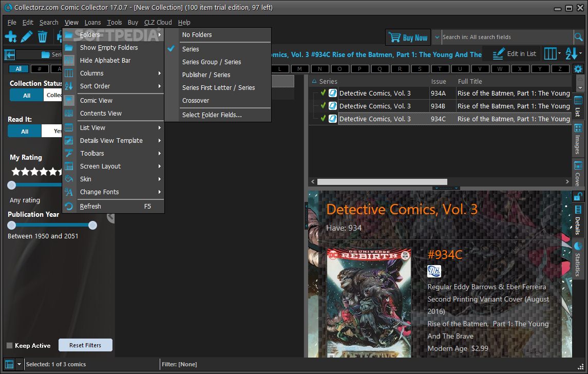Toggle Show Empty Folders menu item

click(x=113, y=48)
